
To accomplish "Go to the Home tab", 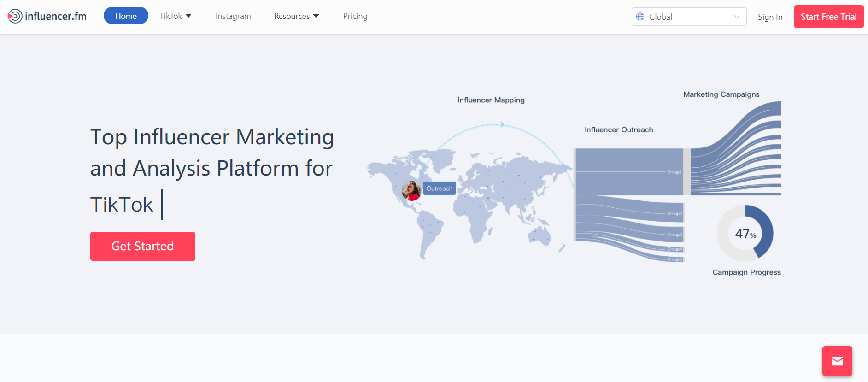I will click(126, 16).
